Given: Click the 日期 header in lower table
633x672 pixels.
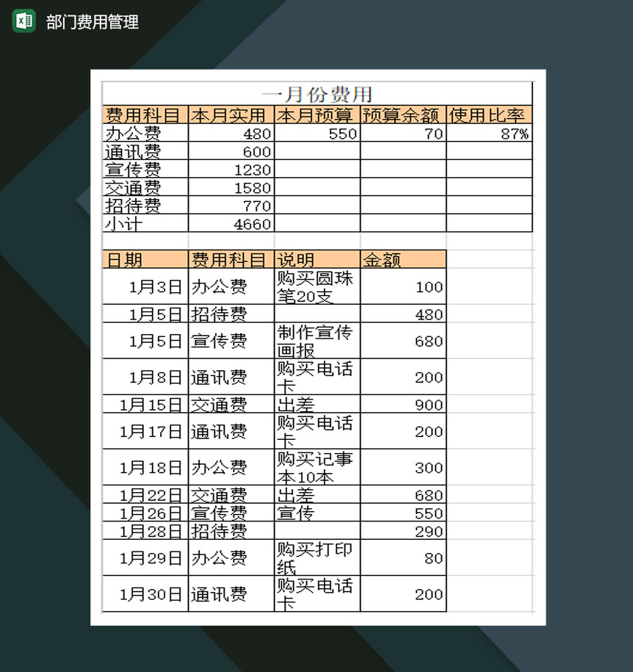Looking at the screenshot, I should pyautogui.click(x=145, y=259).
